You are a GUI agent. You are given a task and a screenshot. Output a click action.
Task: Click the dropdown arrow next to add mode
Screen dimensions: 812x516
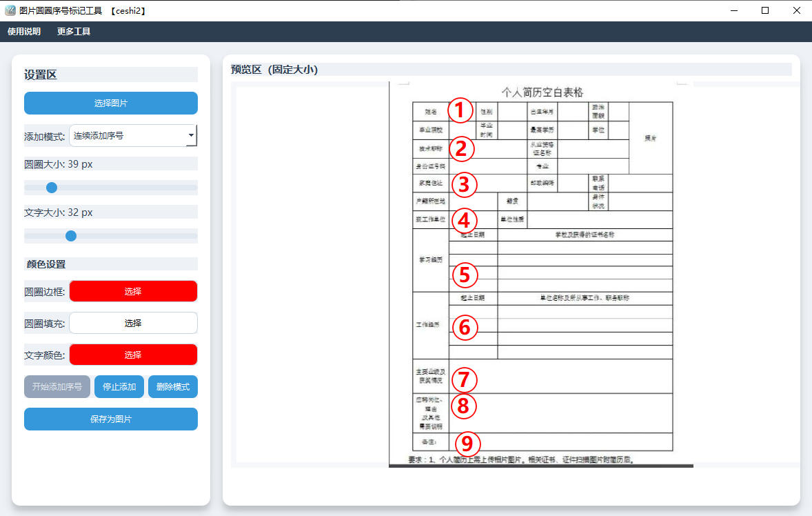[x=191, y=135]
